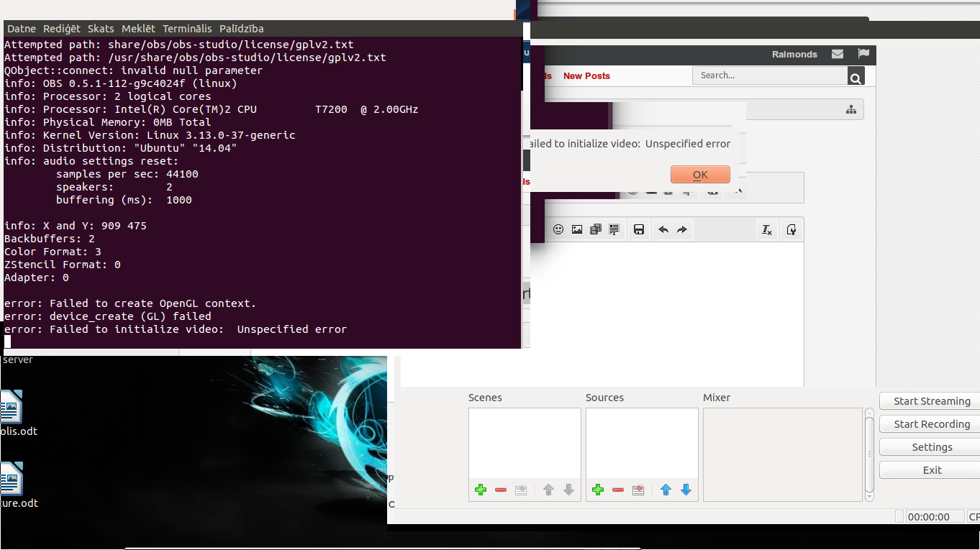980x550 pixels.
Task: Click inside the forum message text area
Action: (602, 314)
